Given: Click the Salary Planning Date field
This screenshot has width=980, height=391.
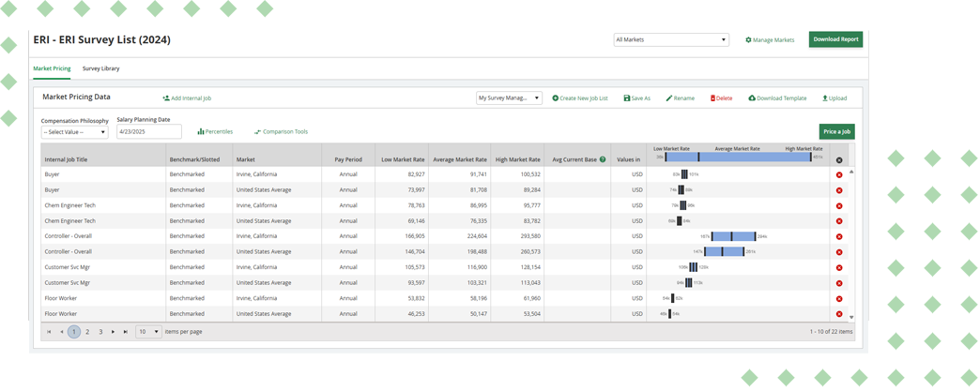Looking at the screenshot, I should pyautogui.click(x=148, y=132).
